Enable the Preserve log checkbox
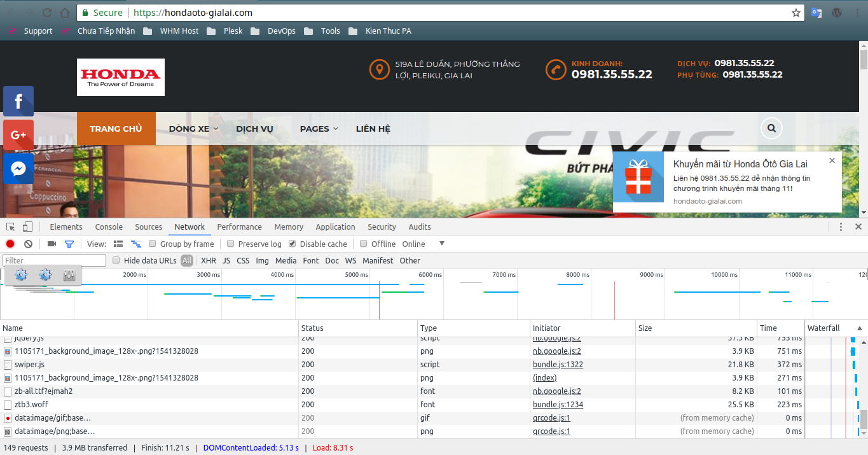 coord(231,244)
